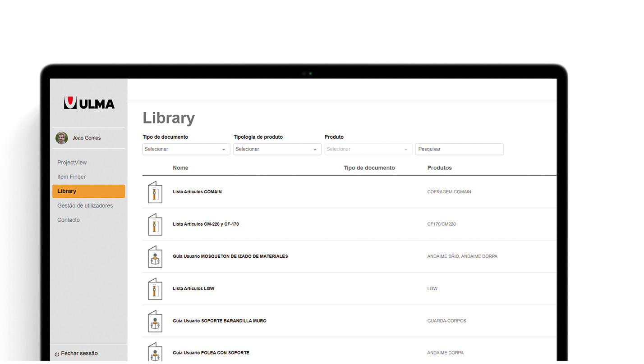The image size is (644, 364).
Task: Expand the Tipo de documento dropdown
Action: [186, 150]
